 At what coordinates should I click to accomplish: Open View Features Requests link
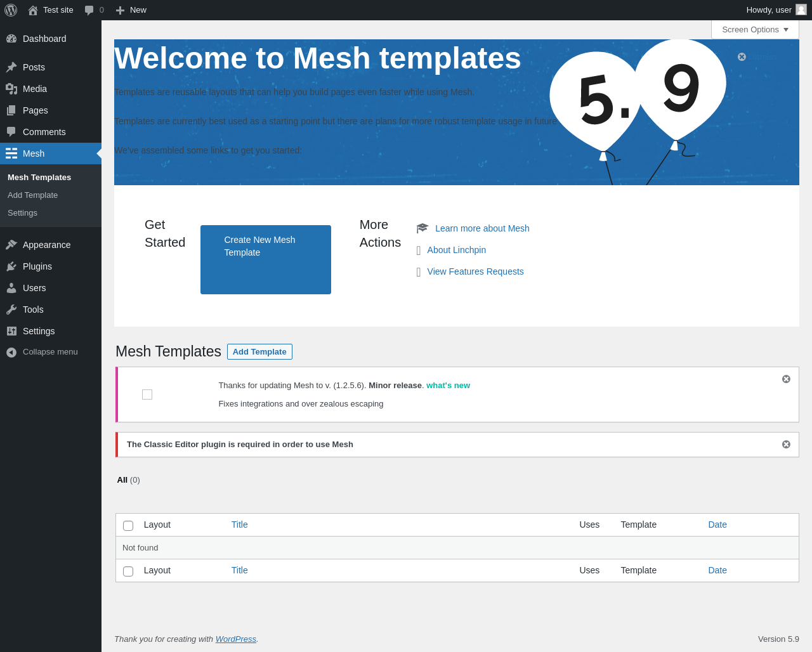click(x=476, y=271)
